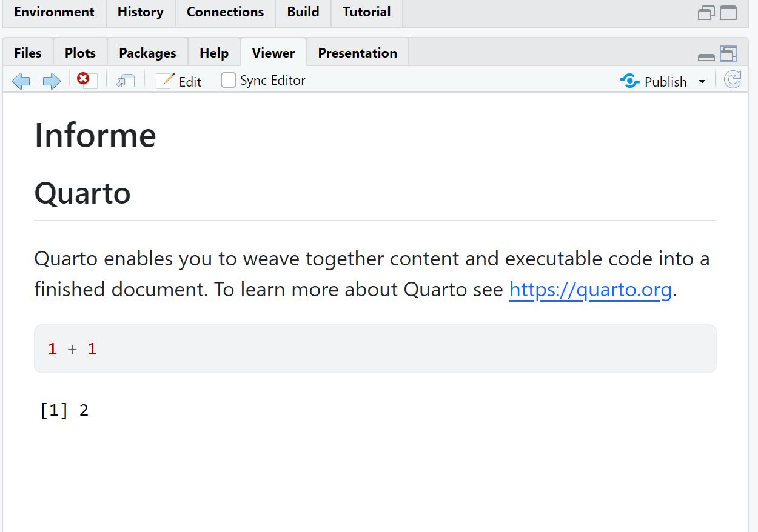Follow the https://quarto.org link
This screenshot has width=758, height=532.
click(x=590, y=290)
